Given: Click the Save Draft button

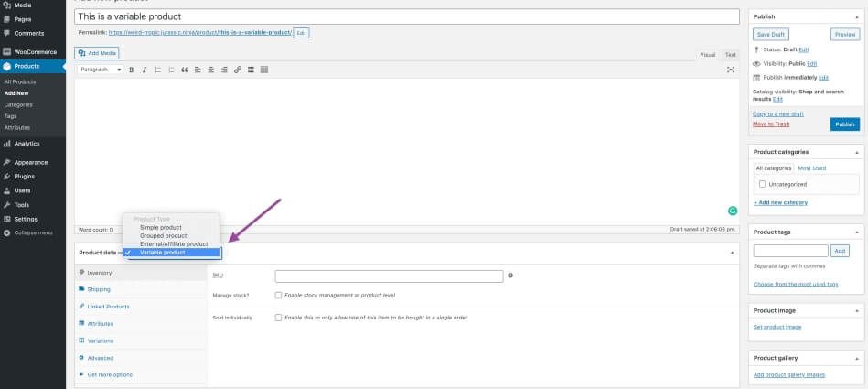Looking at the screenshot, I should [771, 34].
